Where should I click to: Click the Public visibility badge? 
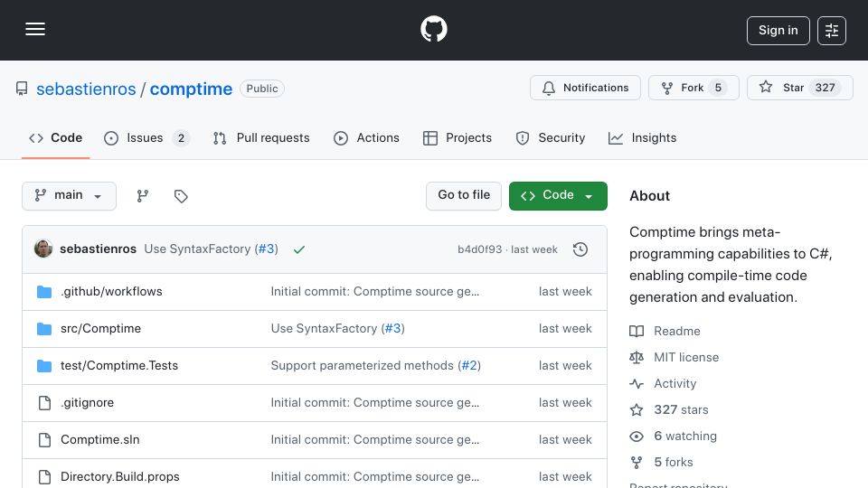tap(262, 89)
